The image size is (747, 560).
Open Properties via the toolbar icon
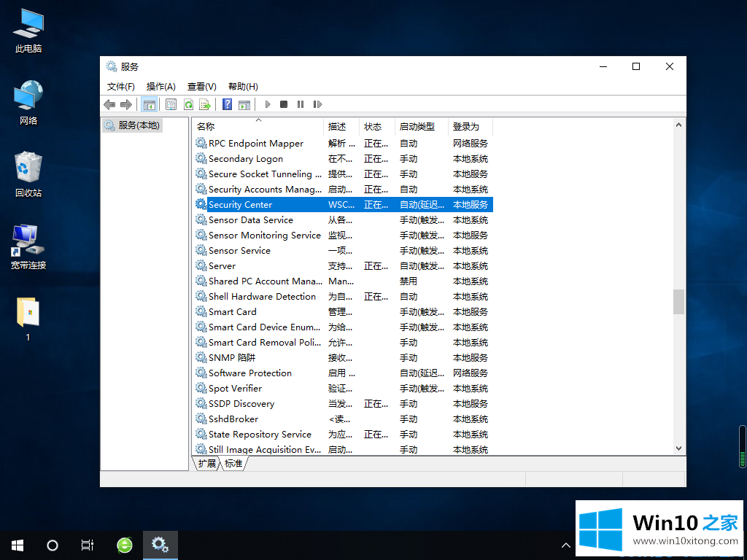pos(171,104)
